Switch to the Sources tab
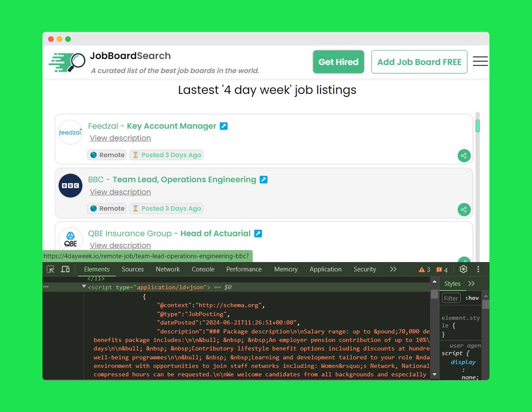The height and width of the screenshot is (412, 532). [133, 269]
